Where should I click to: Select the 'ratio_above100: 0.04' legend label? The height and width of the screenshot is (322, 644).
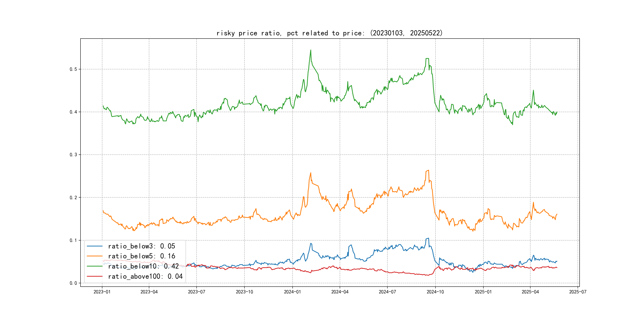pyautogui.click(x=145, y=276)
